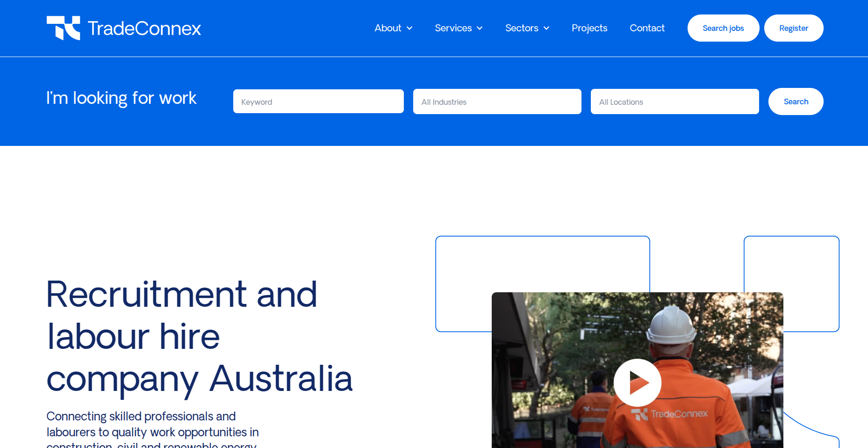This screenshot has height=448, width=868.
Task: Click the "Recruitment and labour hire" headline
Action: click(181, 315)
